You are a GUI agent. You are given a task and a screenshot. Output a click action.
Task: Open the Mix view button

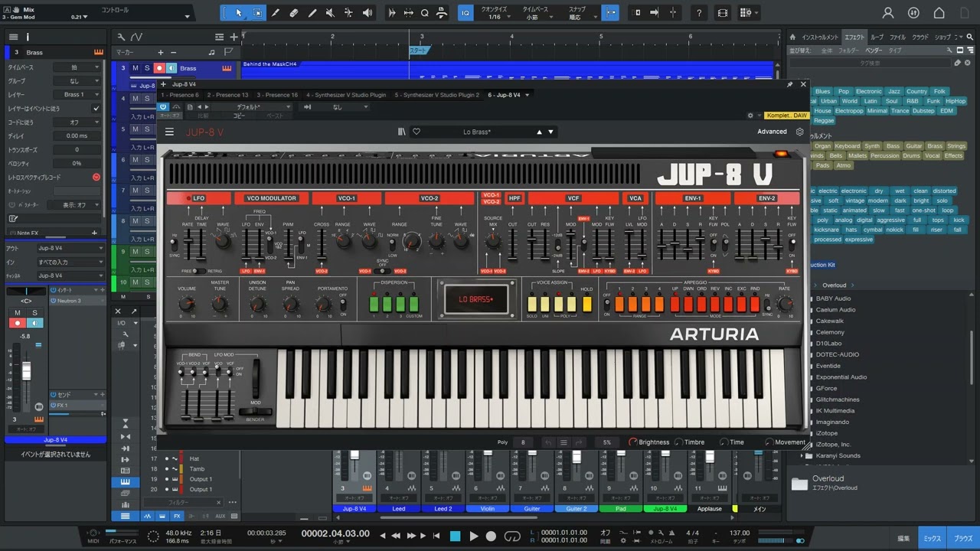point(931,537)
